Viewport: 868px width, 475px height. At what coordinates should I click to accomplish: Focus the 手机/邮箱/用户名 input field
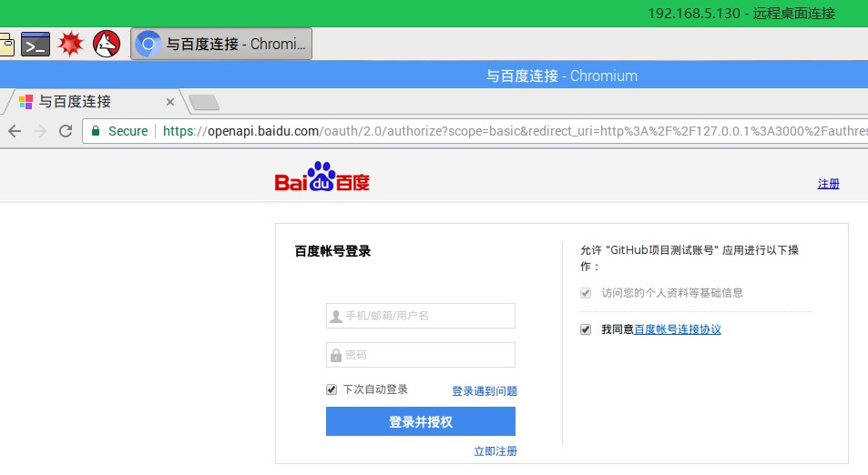pyautogui.click(x=421, y=316)
